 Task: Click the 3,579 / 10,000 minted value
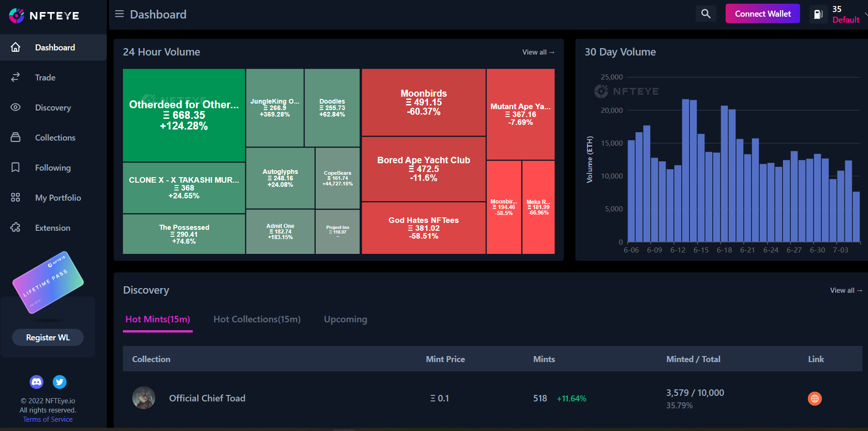tap(695, 393)
